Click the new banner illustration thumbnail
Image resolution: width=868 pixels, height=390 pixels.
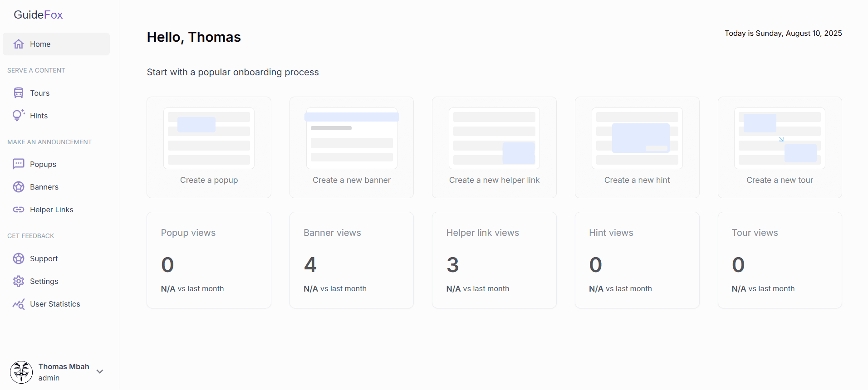point(352,138)
